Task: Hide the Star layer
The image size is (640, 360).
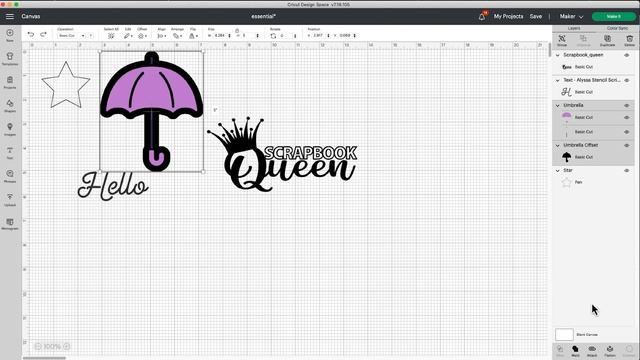Action: coord(627,171)
